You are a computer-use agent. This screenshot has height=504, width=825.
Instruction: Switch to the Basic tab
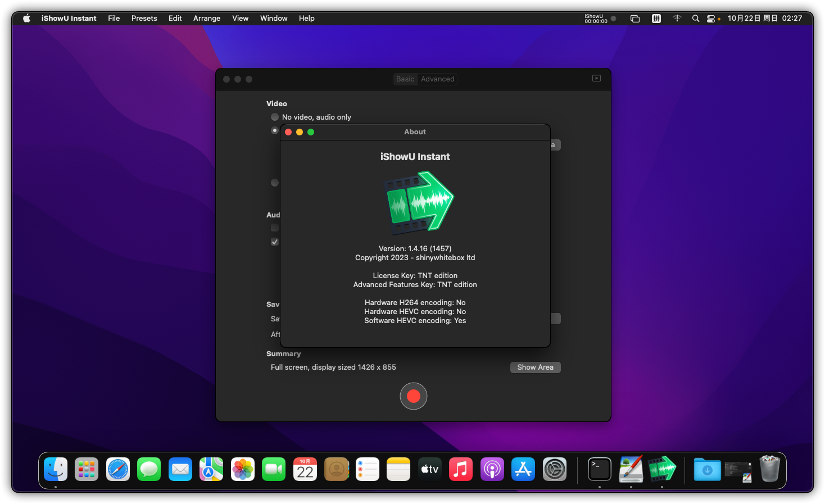tap(405, 79)
